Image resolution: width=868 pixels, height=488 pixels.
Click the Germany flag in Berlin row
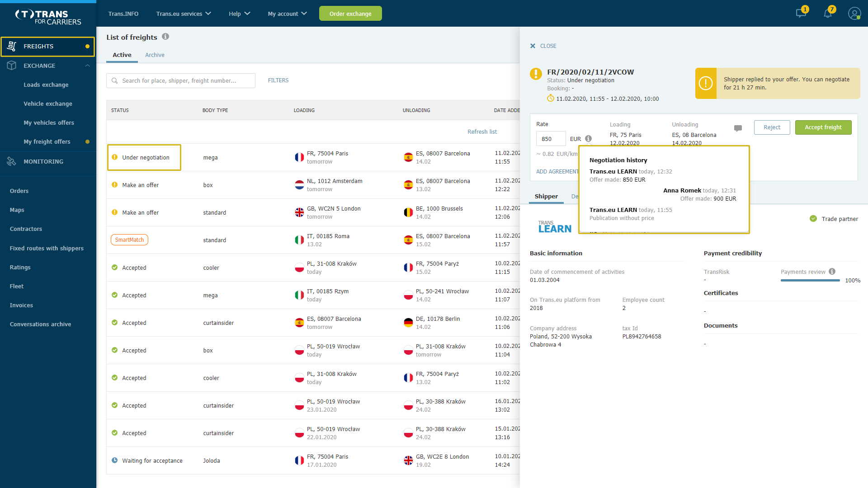(408, 323)
